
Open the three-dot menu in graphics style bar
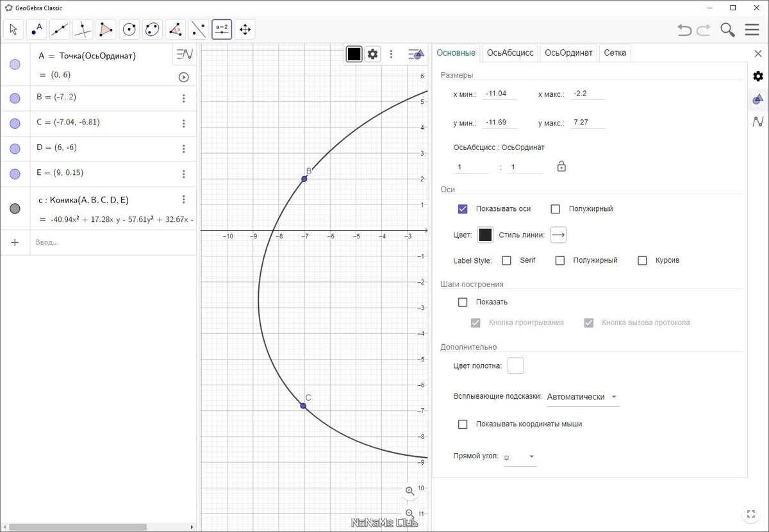coord(392,54)
